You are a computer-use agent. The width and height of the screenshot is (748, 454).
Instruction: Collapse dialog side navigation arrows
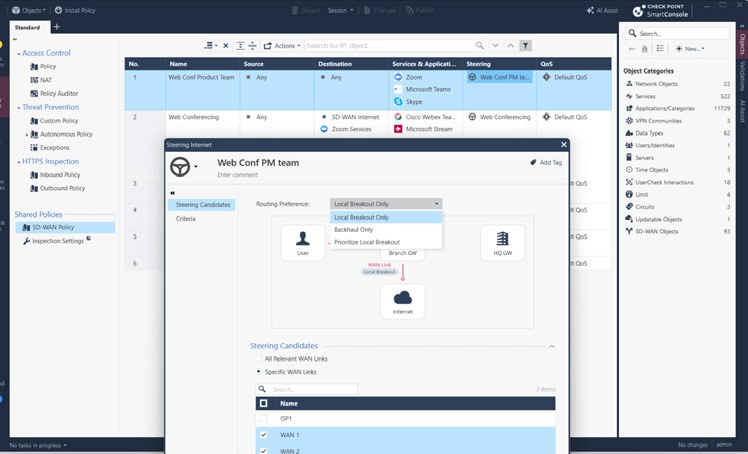(x=172, y=193)
